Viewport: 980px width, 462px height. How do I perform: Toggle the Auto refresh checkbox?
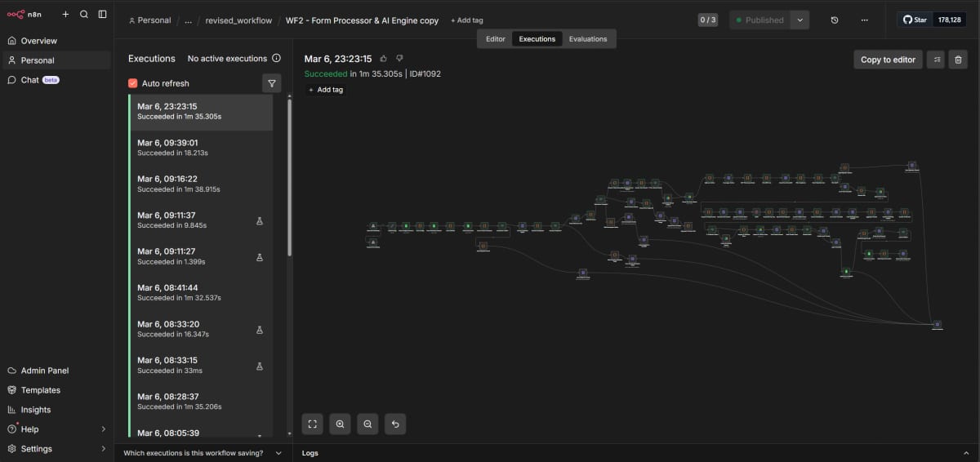tap(133, 83)
